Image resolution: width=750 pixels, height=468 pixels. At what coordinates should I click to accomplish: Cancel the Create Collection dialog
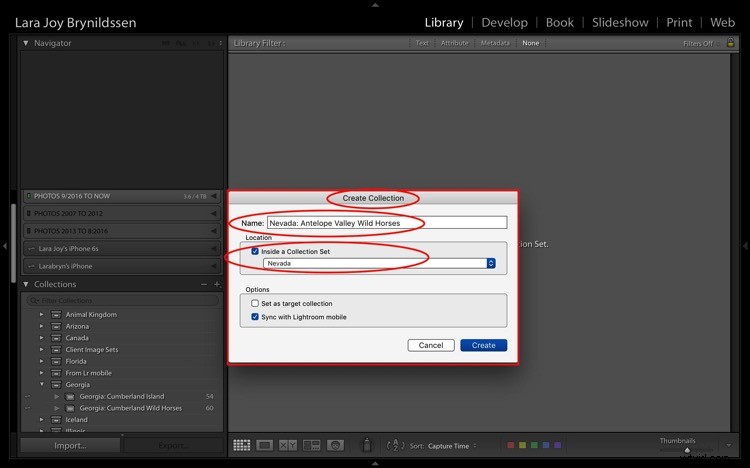click(431, 345)
